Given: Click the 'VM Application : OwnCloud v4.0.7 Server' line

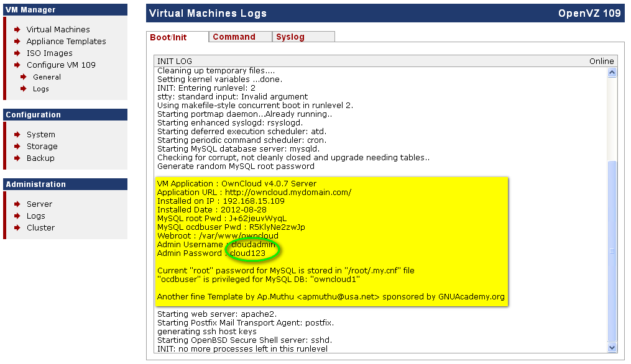Looking at the screenshot, I should pyautogui.click(x=237, y=184).
